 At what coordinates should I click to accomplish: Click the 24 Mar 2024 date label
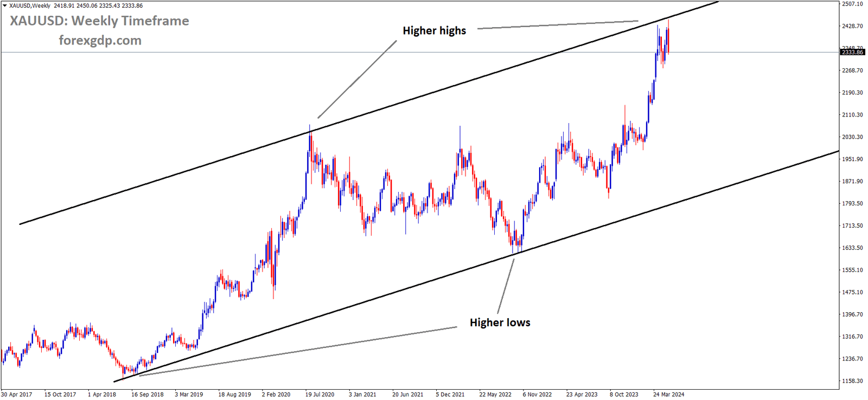pos(669,395)
